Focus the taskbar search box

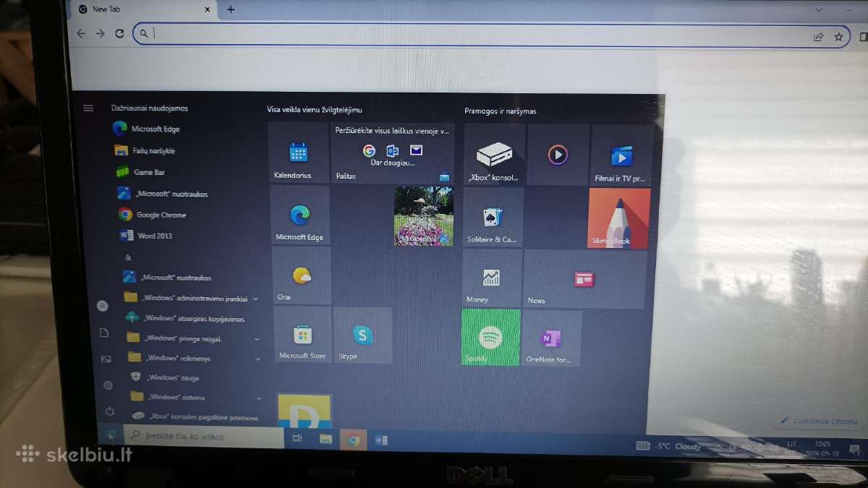tap(204, 437)
